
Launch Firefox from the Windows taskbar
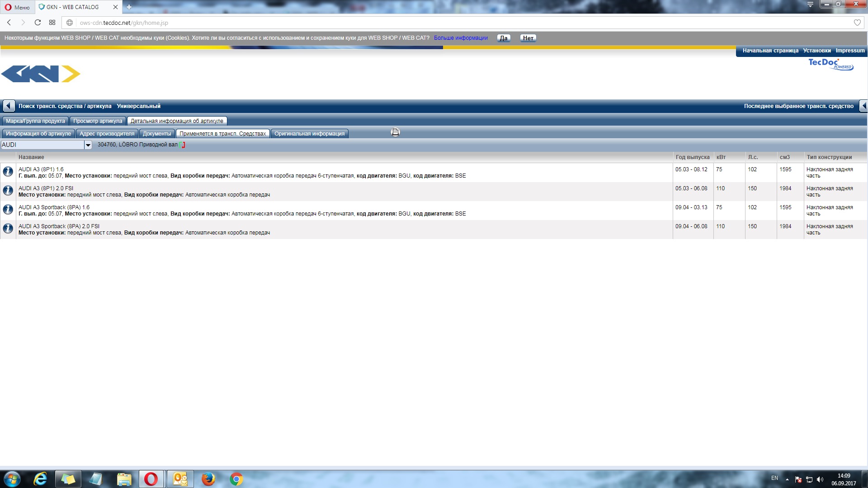208,479
